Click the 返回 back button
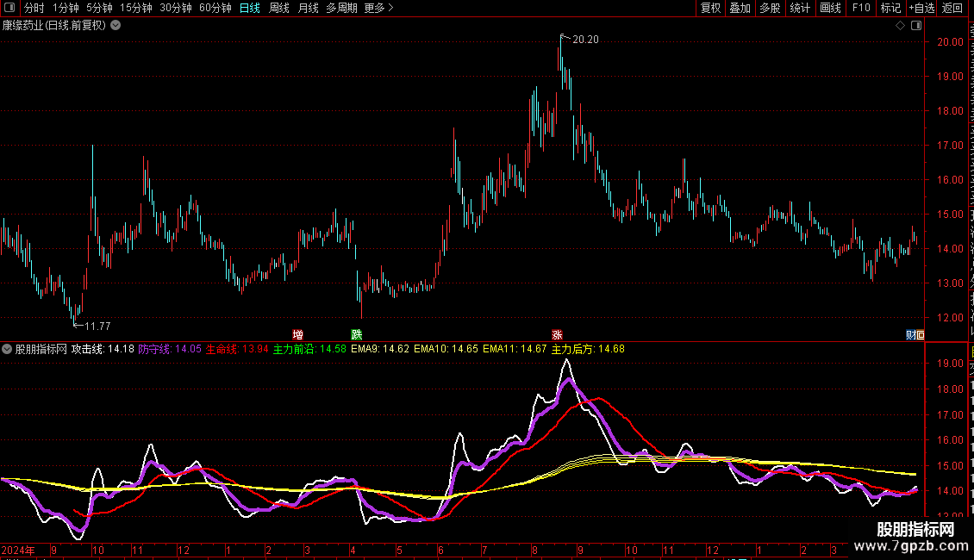Screen dimensions: 974x560 point(952,8)
